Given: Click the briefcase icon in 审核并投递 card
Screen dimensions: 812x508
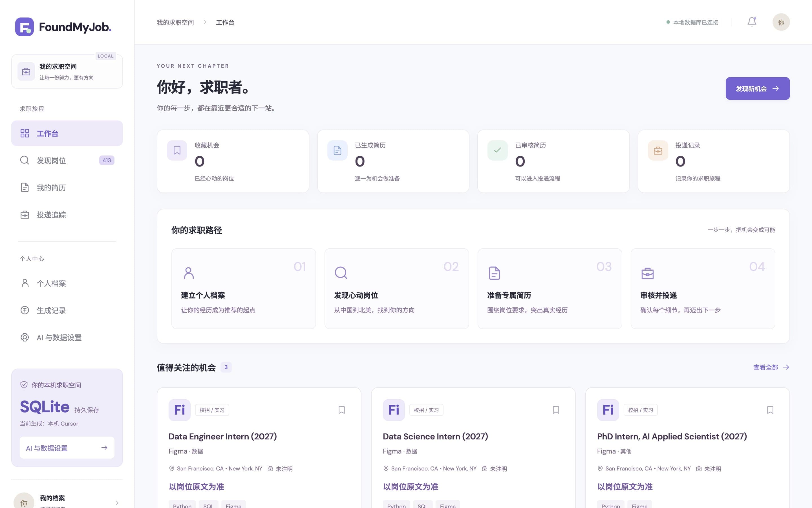Looking at the screenshot, I should (647, 273).
